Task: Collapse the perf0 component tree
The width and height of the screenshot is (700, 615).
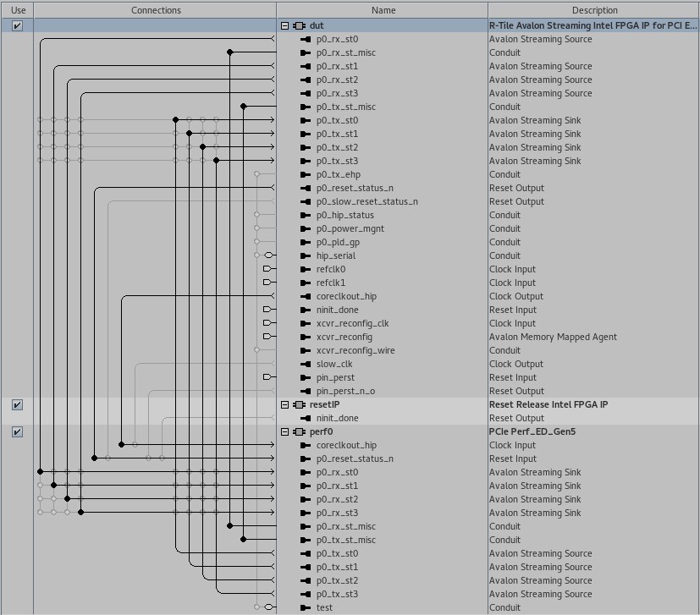Action: coord(285,432)
